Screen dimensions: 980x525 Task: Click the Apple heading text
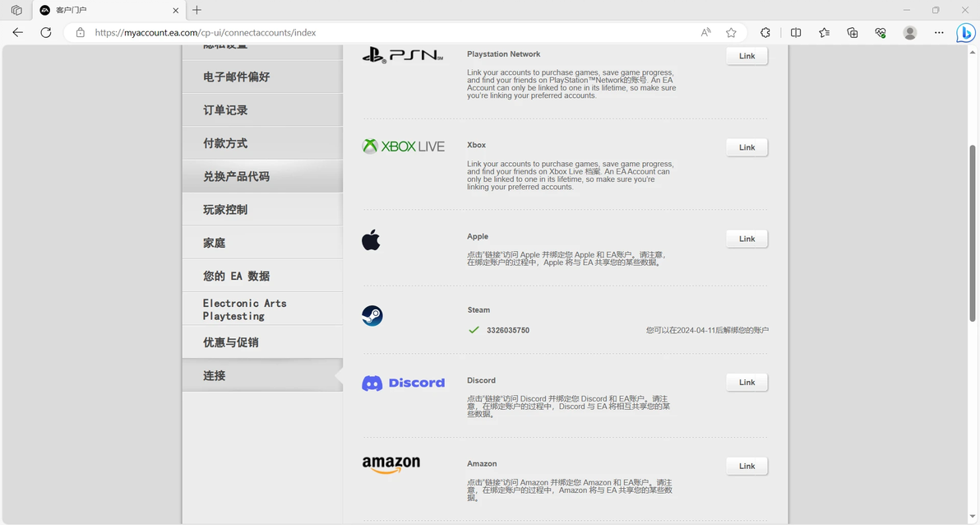click(478, 236)
